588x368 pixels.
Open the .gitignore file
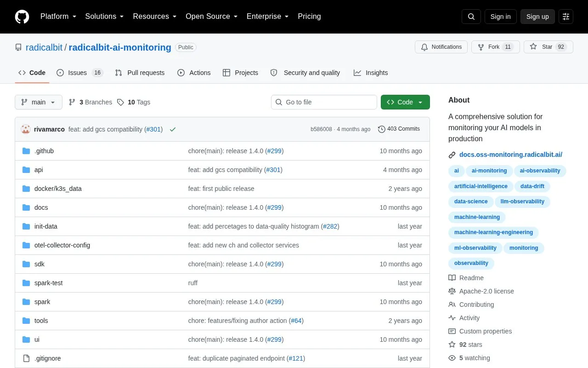(47, 358)
